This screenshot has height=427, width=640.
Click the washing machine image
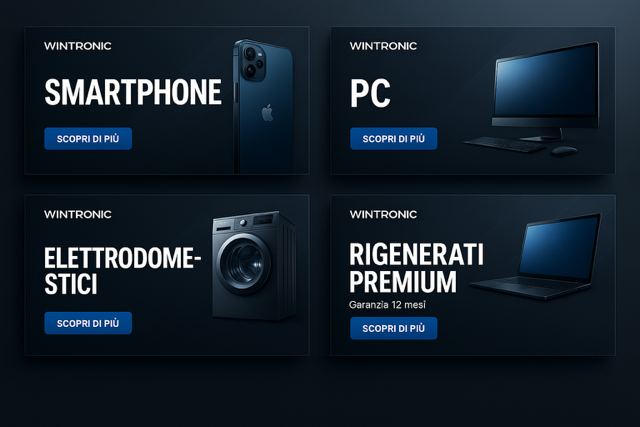[254, 265]
